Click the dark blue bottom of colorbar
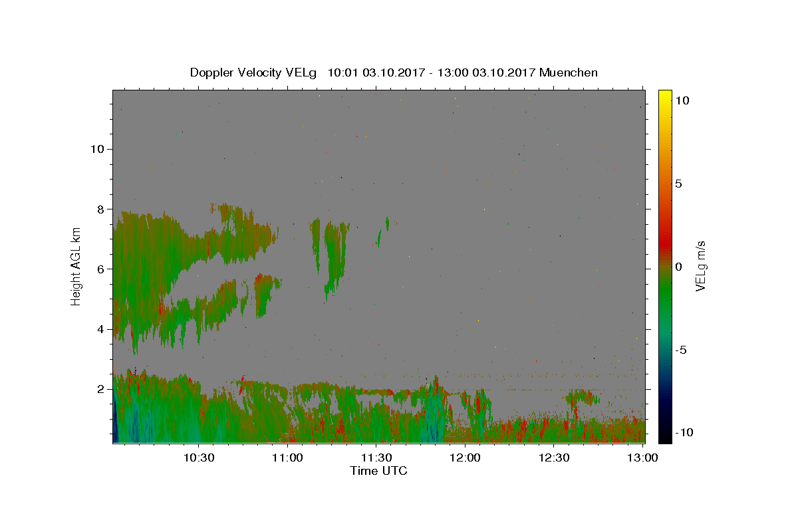The width and height of the screenshot is (798, 532). click(x=664, y=437)
